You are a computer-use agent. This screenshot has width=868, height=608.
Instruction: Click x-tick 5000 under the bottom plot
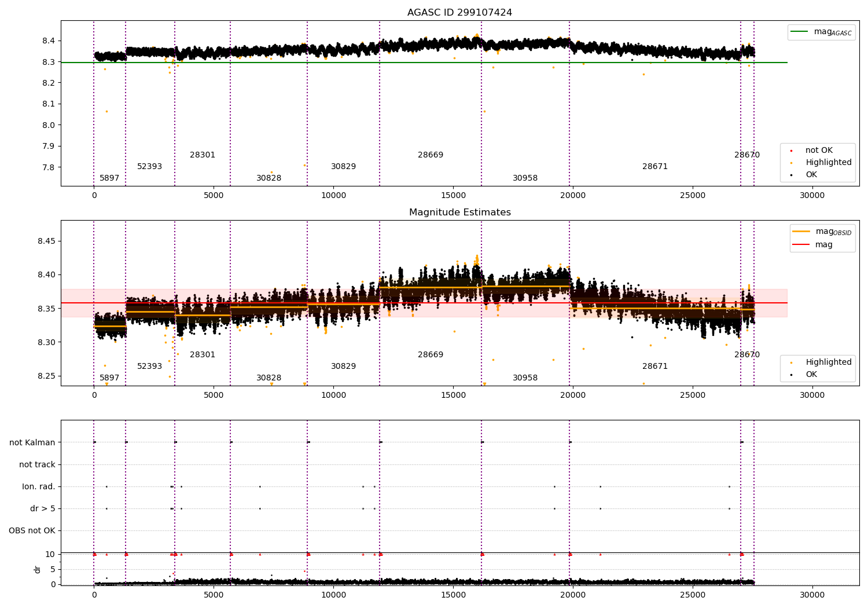click(x=214, y=595)
